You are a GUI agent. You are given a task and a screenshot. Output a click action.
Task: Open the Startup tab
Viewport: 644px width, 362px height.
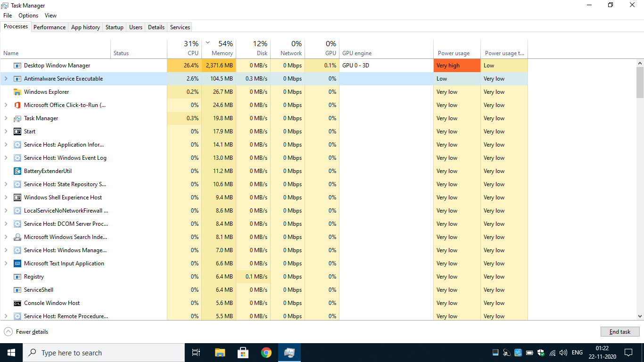(114, 27)
